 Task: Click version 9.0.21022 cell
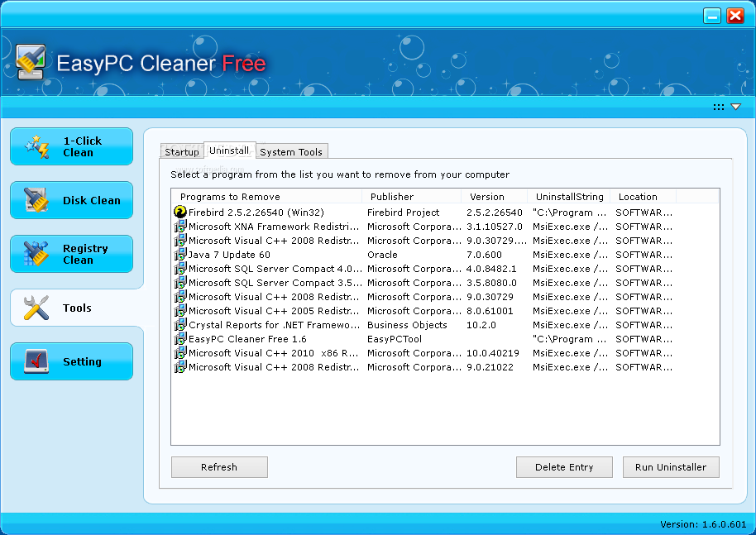(x=490, y=367)
